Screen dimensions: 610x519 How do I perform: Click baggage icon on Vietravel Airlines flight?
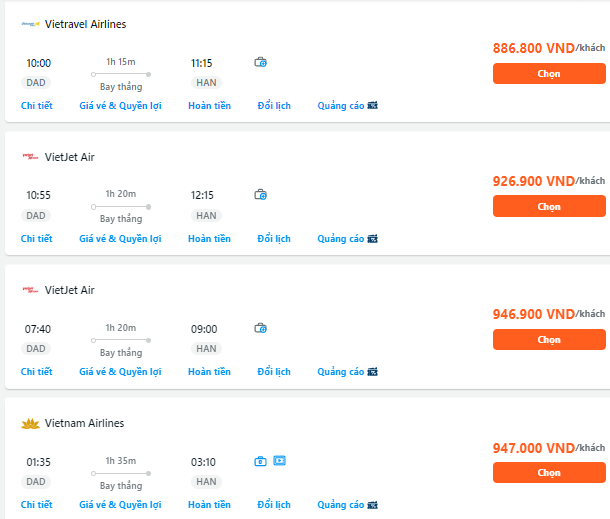260,62
